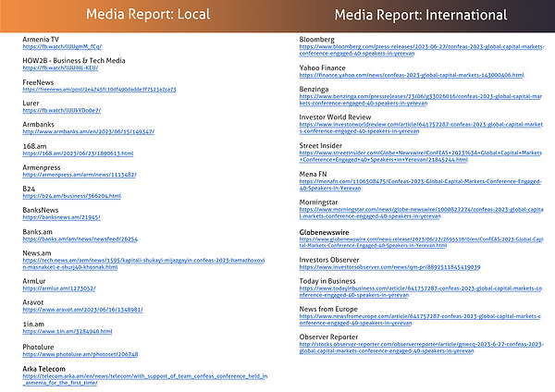Screen dimensions: 555x392
Task: Open the Lurer fb.watch link
Action: (x=62, y=110)
